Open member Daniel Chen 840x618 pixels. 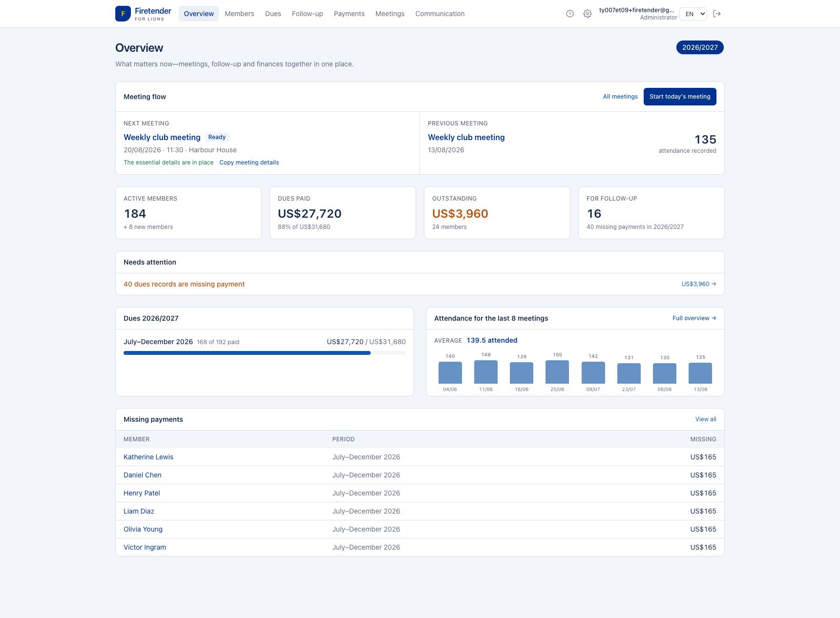[x=143, y=475]
